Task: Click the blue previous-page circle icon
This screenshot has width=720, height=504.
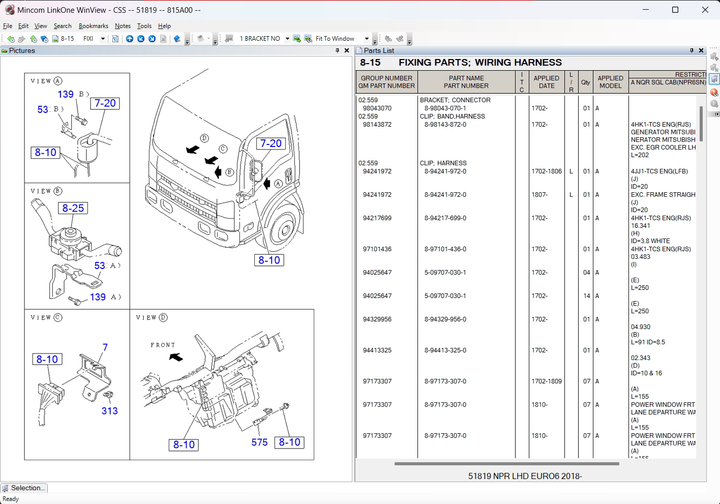Action: click(x=141, y=39)
